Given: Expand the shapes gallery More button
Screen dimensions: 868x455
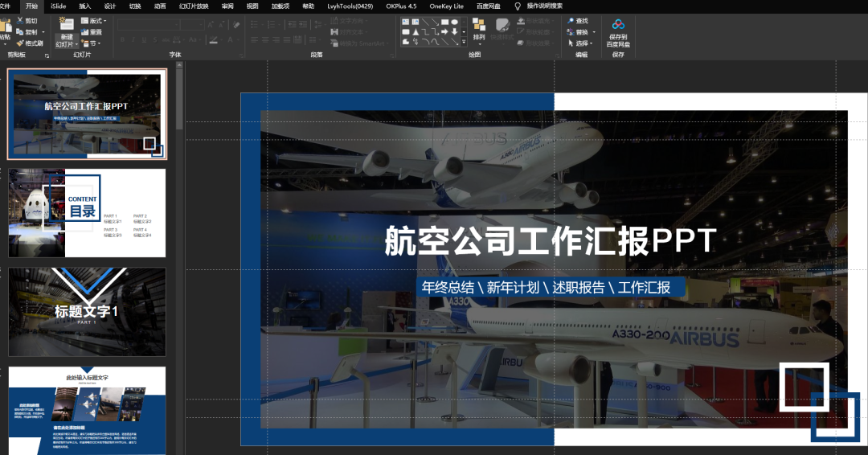Looking at the screenshot, I should tap(464, 42).
